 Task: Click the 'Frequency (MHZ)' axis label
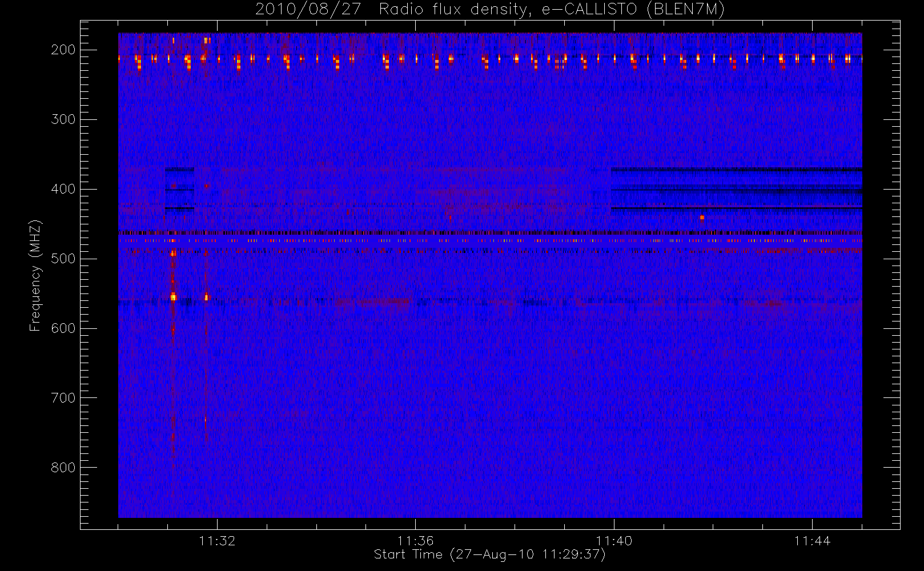[35, 275]
